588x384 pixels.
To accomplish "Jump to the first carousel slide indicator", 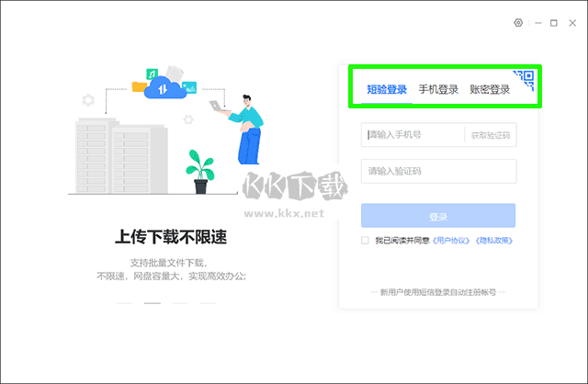I will tap(126, 302).
